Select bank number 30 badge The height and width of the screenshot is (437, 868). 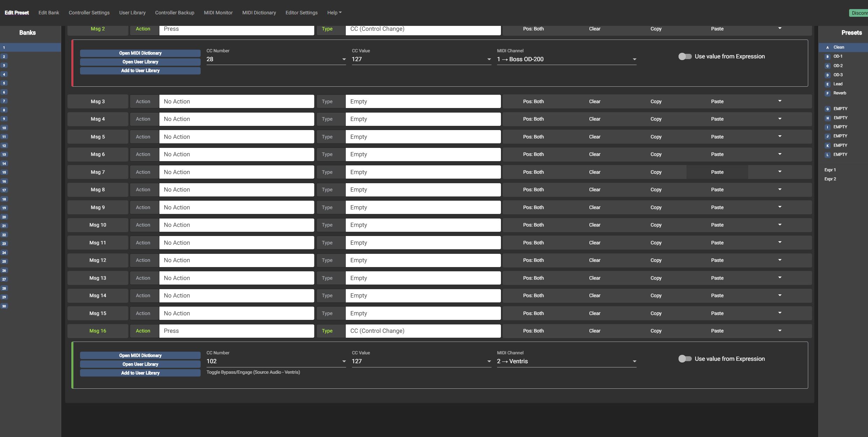click(x=4, y=306)
